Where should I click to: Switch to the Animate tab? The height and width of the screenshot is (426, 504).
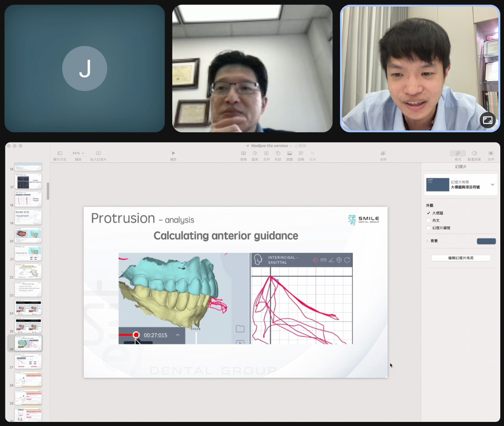pos(474,154)
